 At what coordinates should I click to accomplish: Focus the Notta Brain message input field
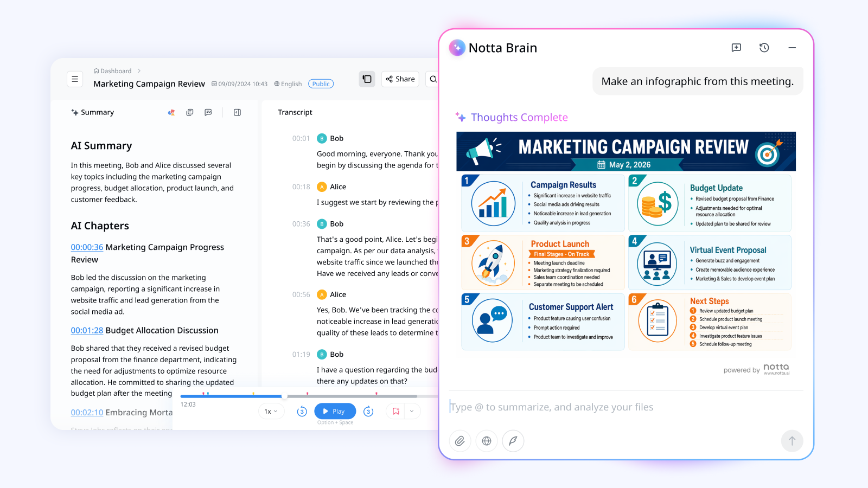coord(626,407)
